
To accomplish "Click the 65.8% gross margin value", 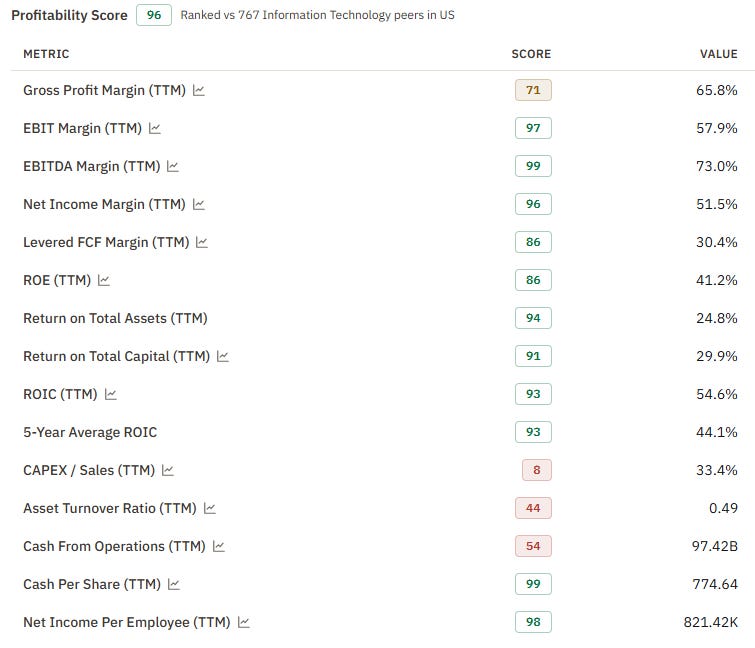I will tap(716, 90).
